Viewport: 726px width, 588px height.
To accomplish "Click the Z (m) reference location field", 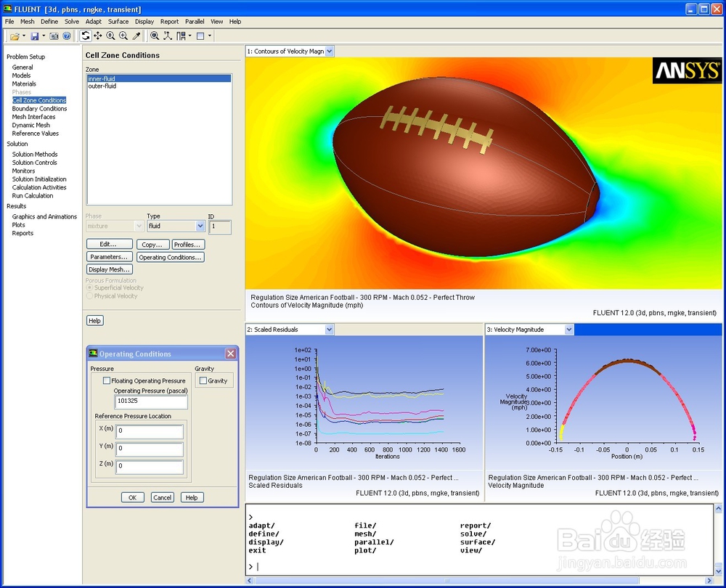I will tap(150, 466).
